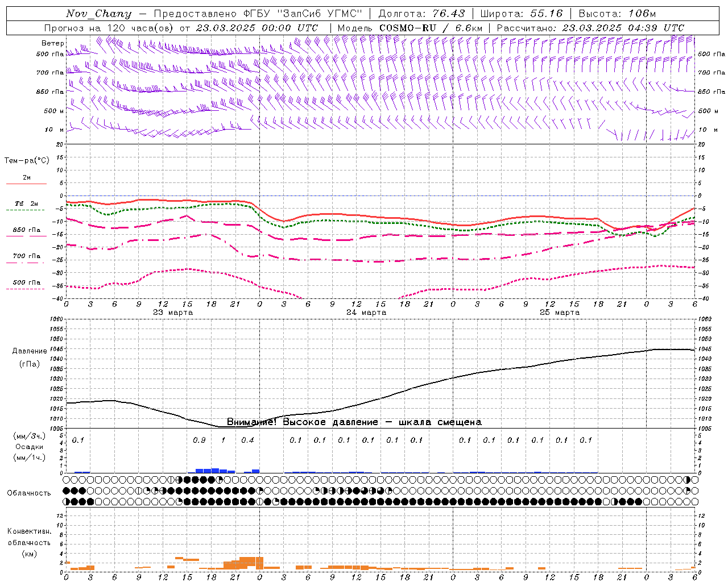This screenshot has height=582, width=728.
Task: Click the 0.9 precipitation amount value
Action: [199, 440]
